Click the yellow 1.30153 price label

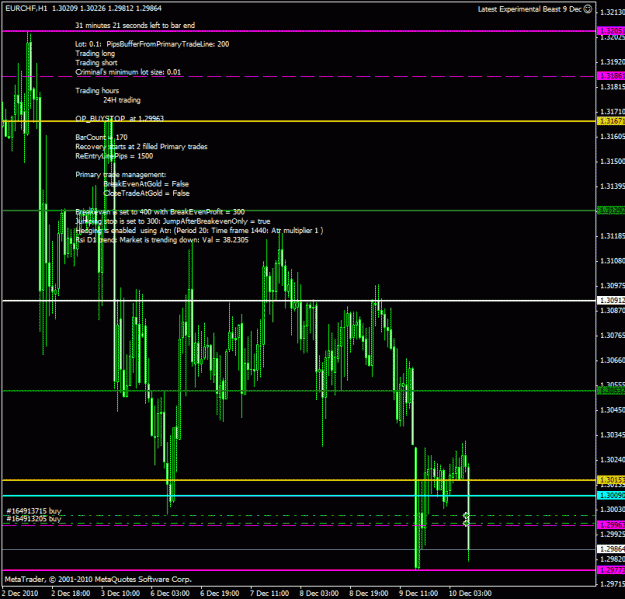tap(611, 480)
